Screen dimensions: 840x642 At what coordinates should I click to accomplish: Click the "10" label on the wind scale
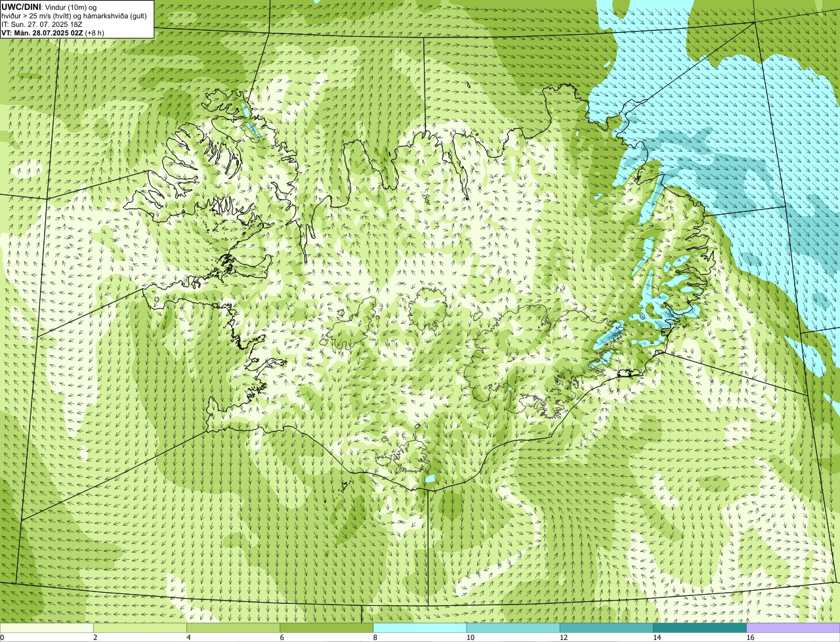point(471,637)
